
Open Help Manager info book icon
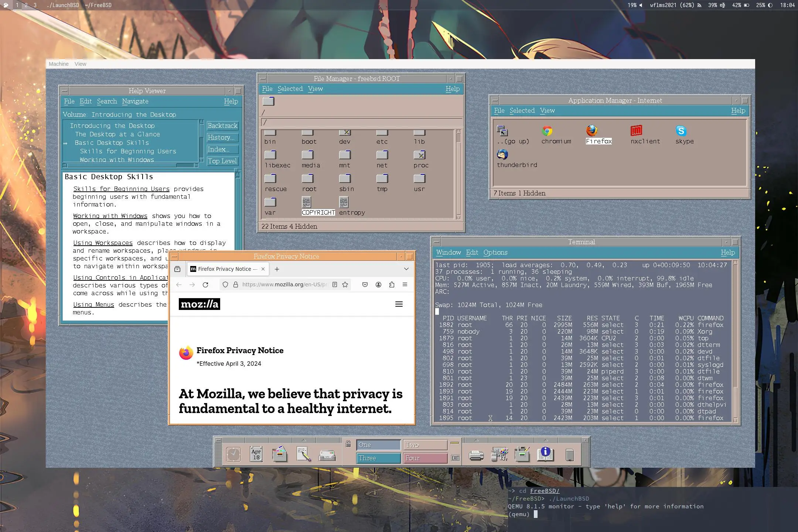(x=545, y=454)
